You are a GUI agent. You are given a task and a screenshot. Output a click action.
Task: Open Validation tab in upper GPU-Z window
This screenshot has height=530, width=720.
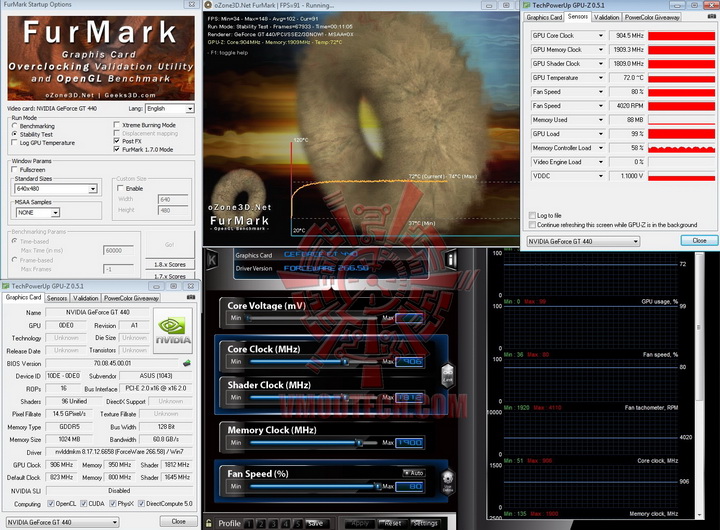point(606,17)
